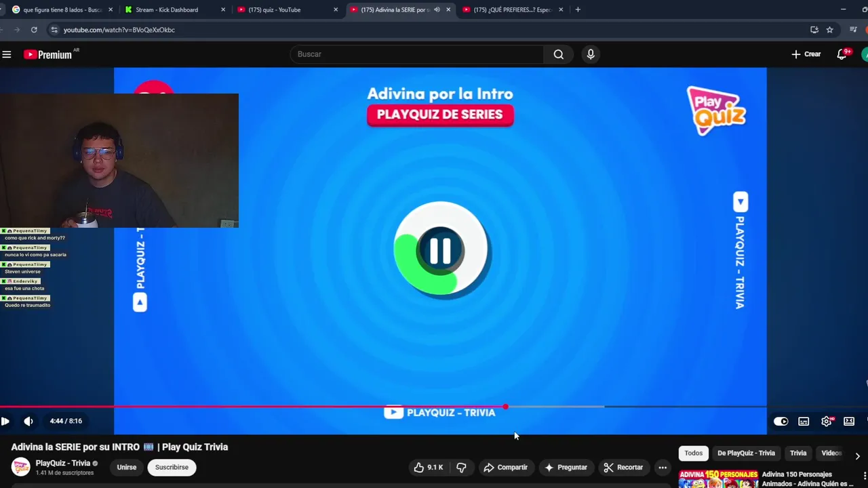Focus the Buscar search field

pyautogui.click(x=416, y=54)
